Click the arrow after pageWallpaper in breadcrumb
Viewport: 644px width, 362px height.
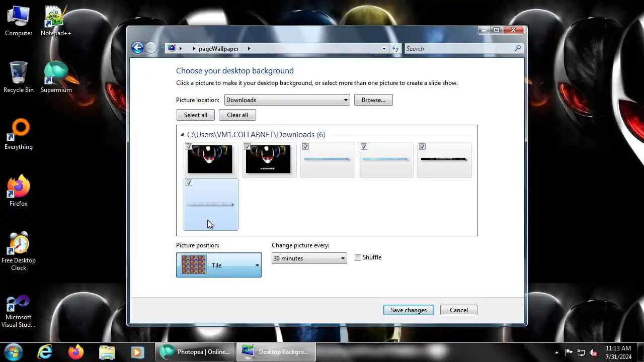[x=249, y=49]
